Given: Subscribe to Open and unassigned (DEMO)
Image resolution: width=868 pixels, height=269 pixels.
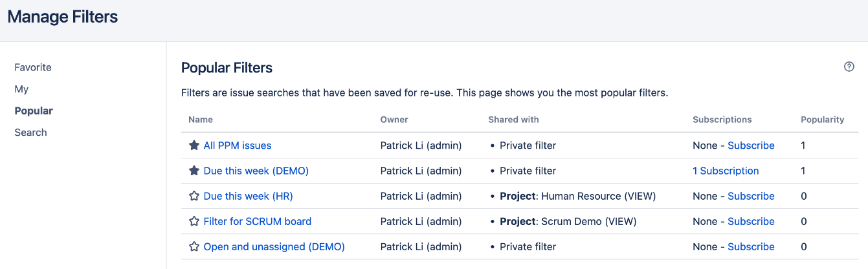Looking at the screenshot, I should 751,246.
